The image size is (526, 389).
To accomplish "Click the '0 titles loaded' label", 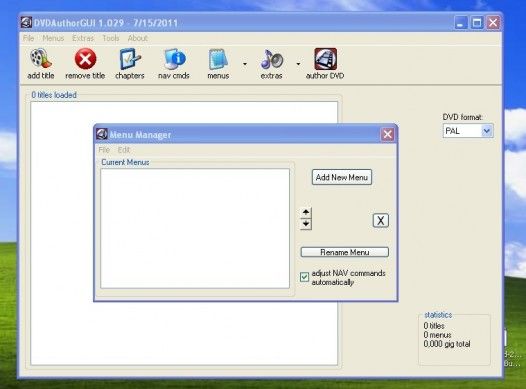I will click(54, 95).
